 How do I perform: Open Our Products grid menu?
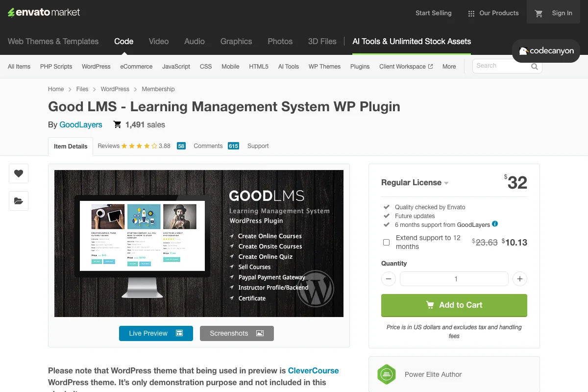[x=493, y=13]
